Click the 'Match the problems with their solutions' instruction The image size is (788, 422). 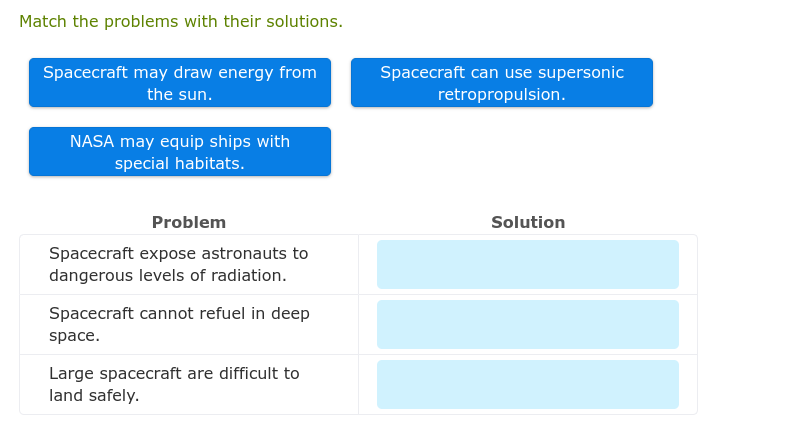(181, 22)
